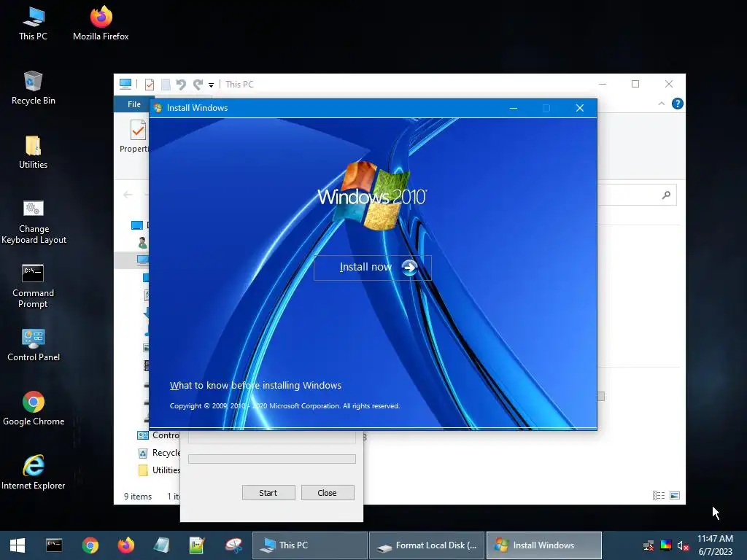Image resolution: width=747 pixels, height=560 pixels.
Task: Click the Properties quick access toolbar icon
Action: [149, 85]
